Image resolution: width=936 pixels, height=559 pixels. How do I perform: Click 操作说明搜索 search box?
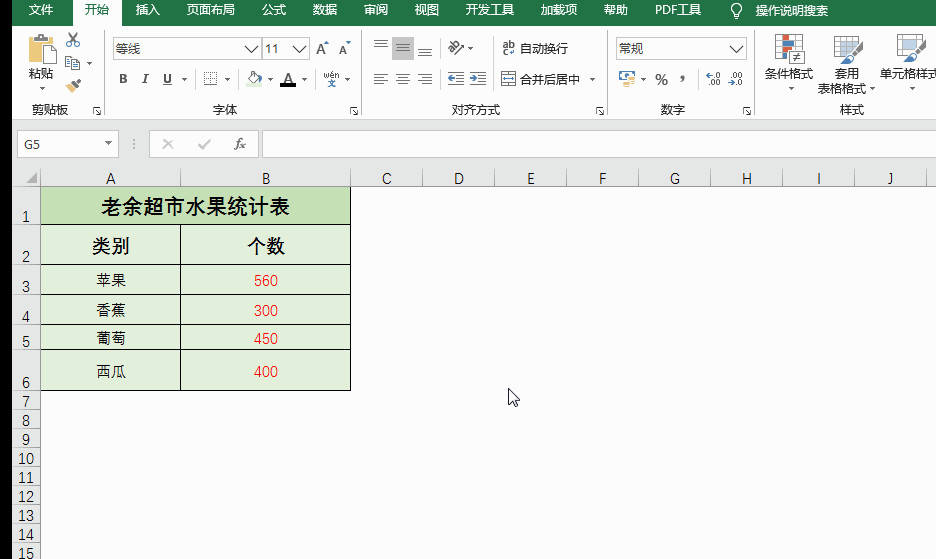(792, 11)
